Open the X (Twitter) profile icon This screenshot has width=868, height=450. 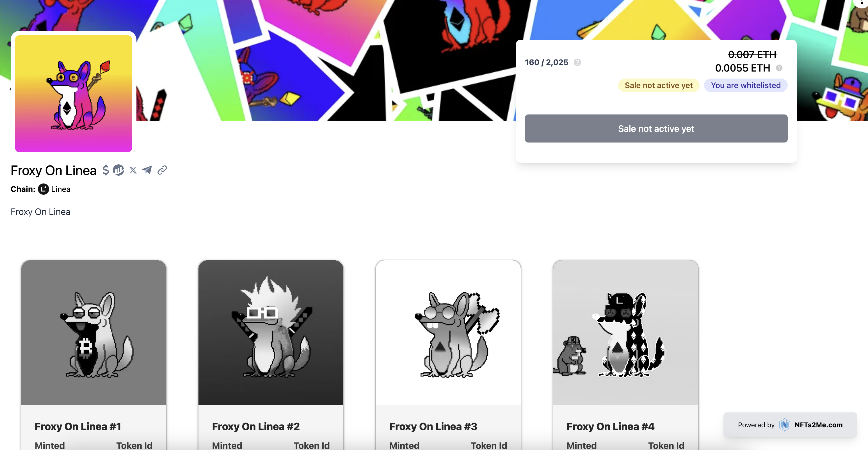click(x=133, y=170)
